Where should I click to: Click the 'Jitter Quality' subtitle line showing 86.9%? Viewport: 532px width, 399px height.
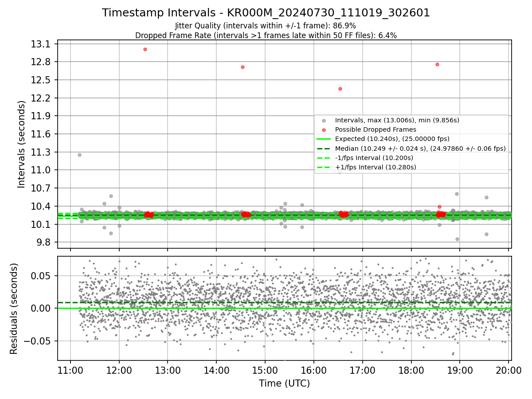pyautogui.click(x=266, y=26)
